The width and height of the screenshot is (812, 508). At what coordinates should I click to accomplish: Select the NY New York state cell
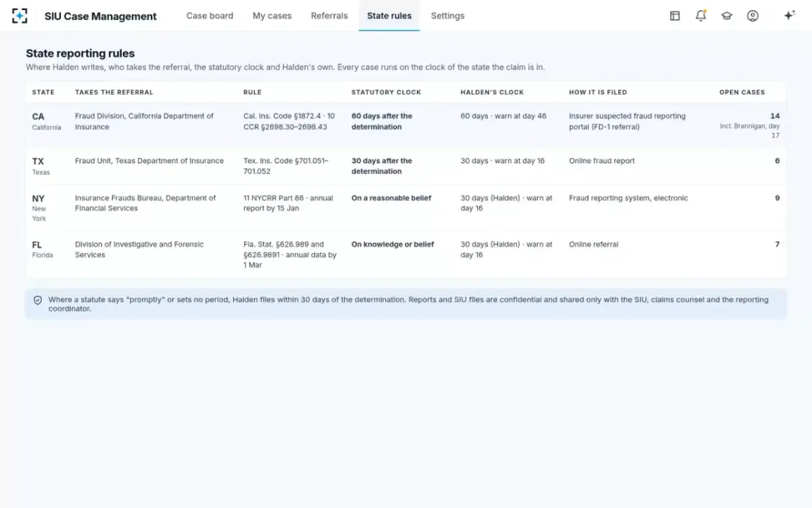coord(39,208)
